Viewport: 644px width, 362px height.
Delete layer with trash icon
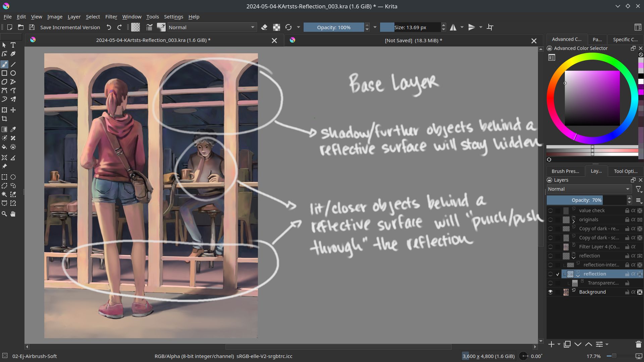(638, 344)
